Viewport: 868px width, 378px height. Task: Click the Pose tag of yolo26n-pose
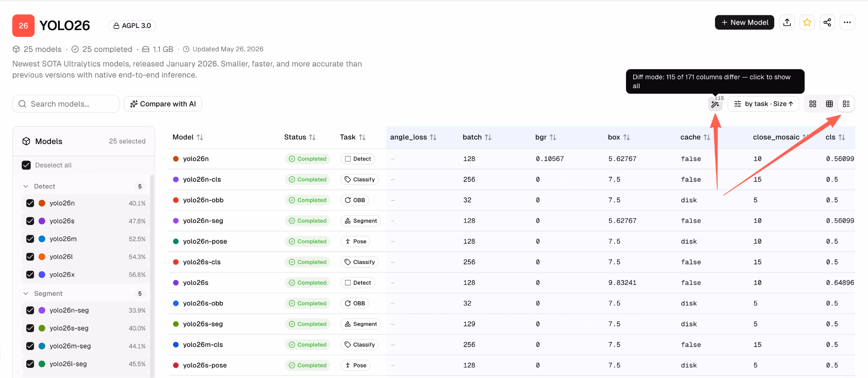point(356,242)
